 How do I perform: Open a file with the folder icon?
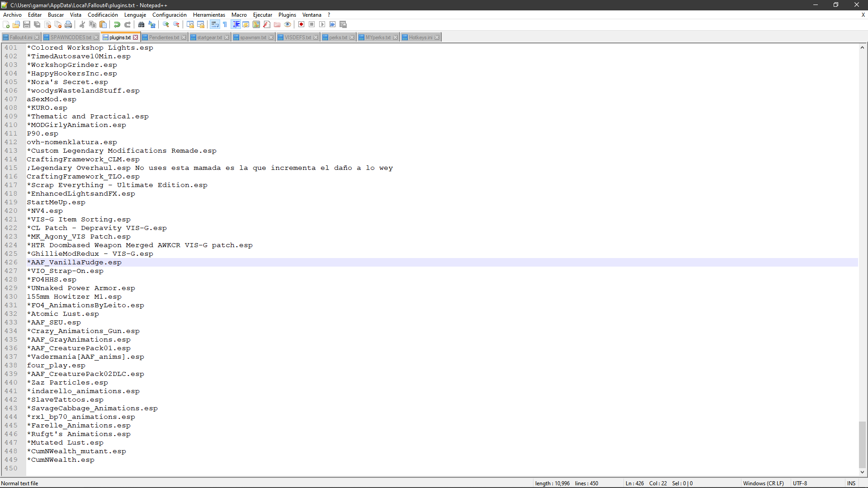16,24
